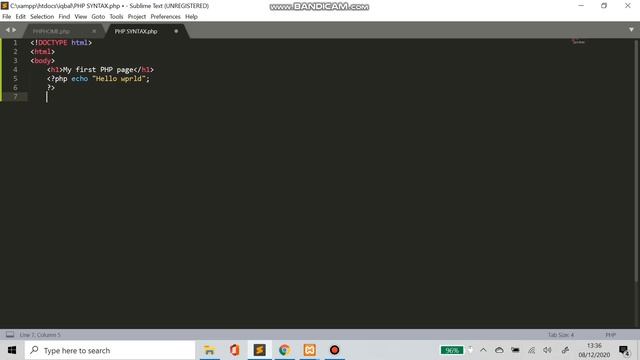Click the pen/link tray icon
The height and width of the screenshot is (360, 640).
[565, 350]
